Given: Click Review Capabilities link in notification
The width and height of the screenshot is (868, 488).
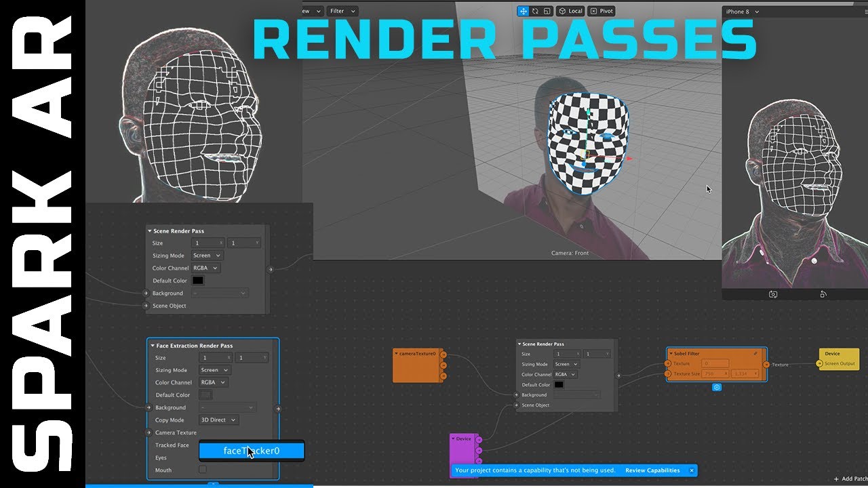Looking at the screenshot, I should tap(652, 470).
